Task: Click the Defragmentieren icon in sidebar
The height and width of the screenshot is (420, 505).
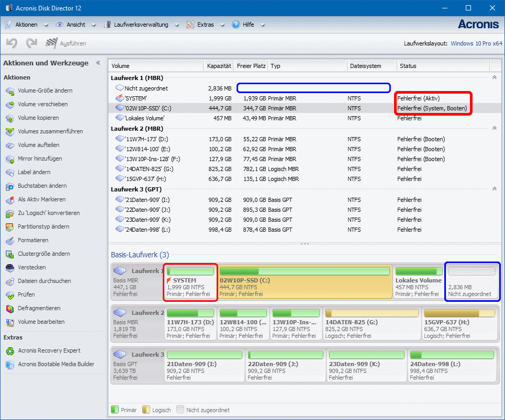Action: 10,309
